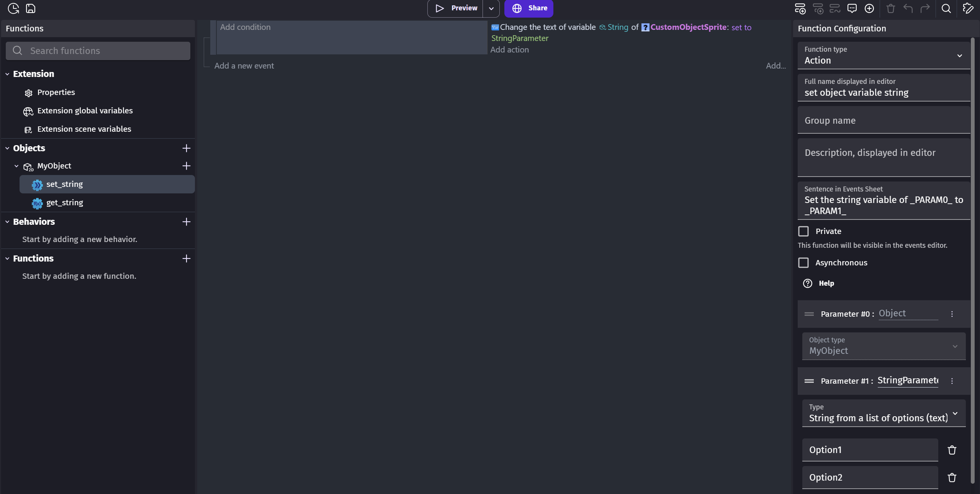Undo the last change
This screenshot has width=980, height=494.
click(x=907, y=8)
